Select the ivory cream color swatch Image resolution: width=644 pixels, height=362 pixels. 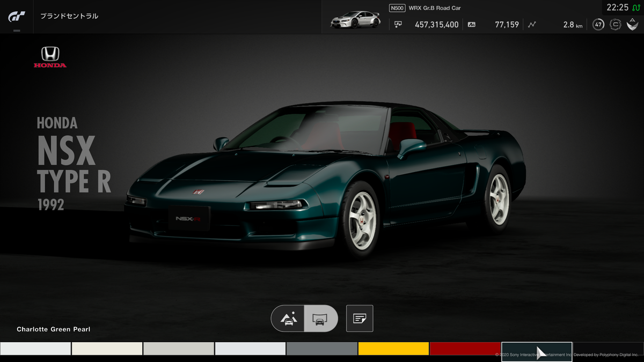pyautogui.click(x=107, y=349)
